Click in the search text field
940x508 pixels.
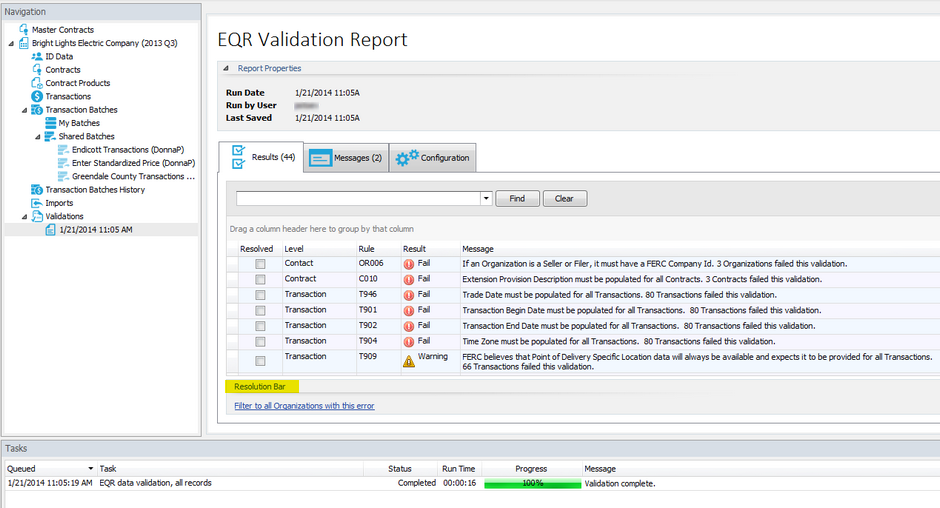358,199
